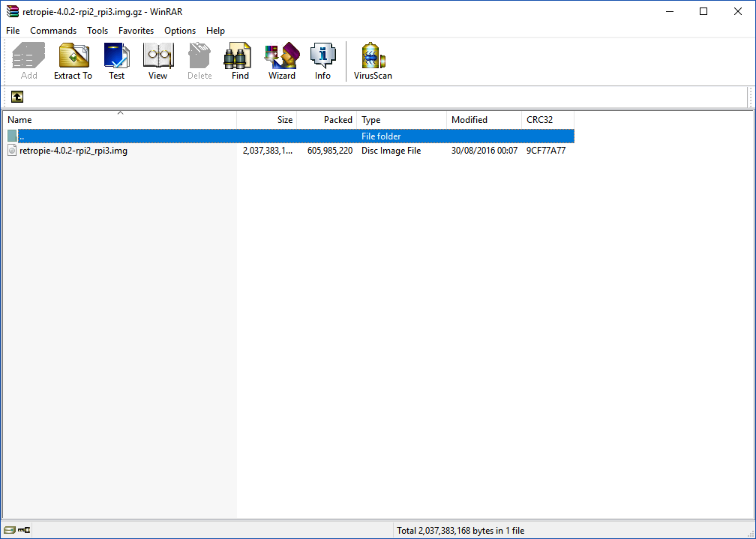Click modified date 30/08/2016 00:07
The width and height of the screenshot is (756, 539).
[x=484, y=151]
